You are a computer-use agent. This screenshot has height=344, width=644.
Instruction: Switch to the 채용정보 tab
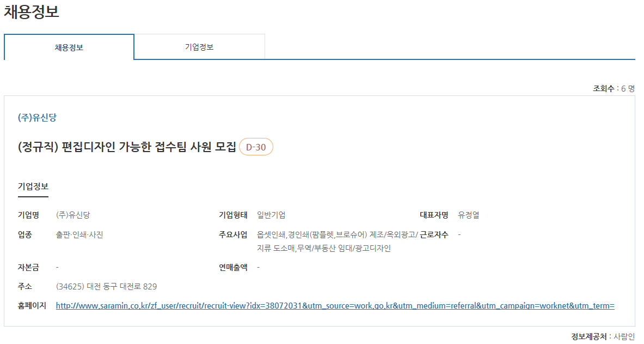pyautogui.click(x=69, y=47)
